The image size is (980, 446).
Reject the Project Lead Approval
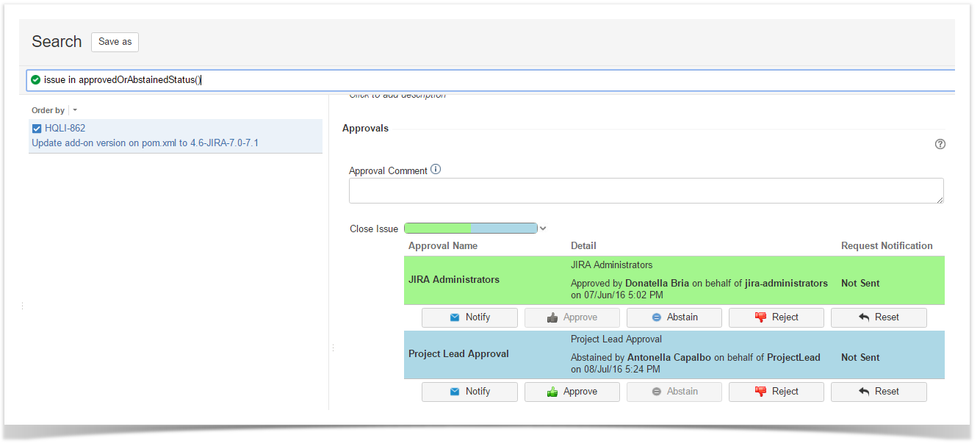click(x=776, y=392)
